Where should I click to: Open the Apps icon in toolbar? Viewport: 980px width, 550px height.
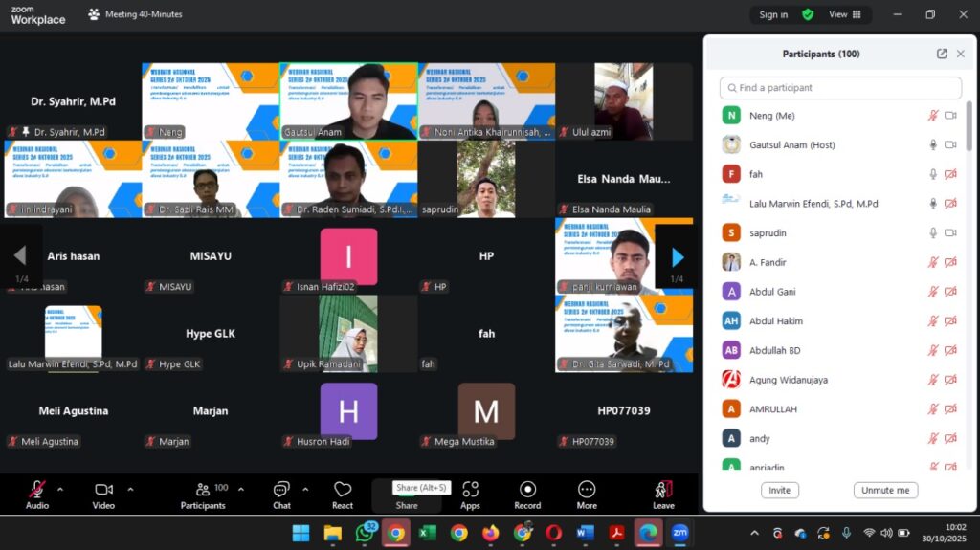pyautogui.click(x=470, y=493)
